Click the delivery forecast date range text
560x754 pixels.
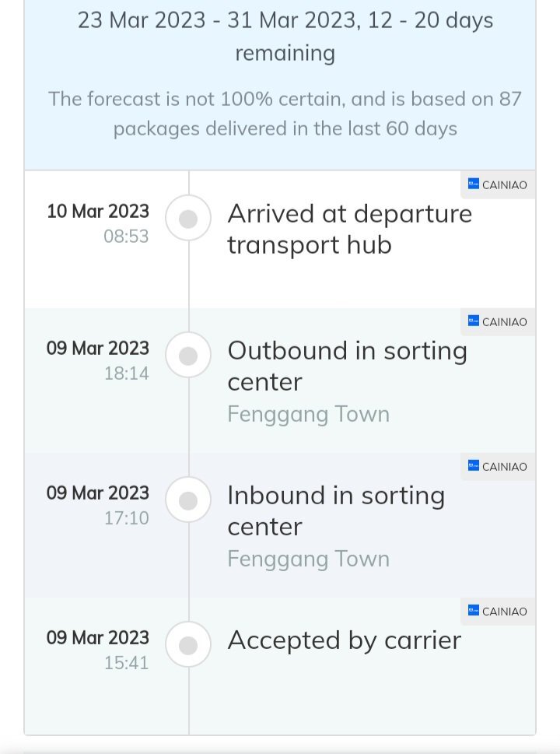(x=285, y=37)
